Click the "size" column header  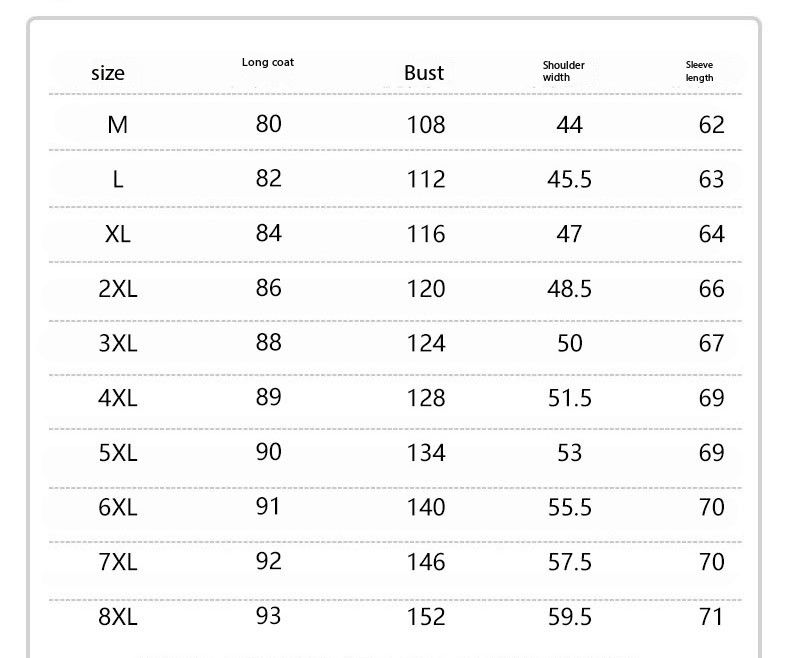(108, 73)
